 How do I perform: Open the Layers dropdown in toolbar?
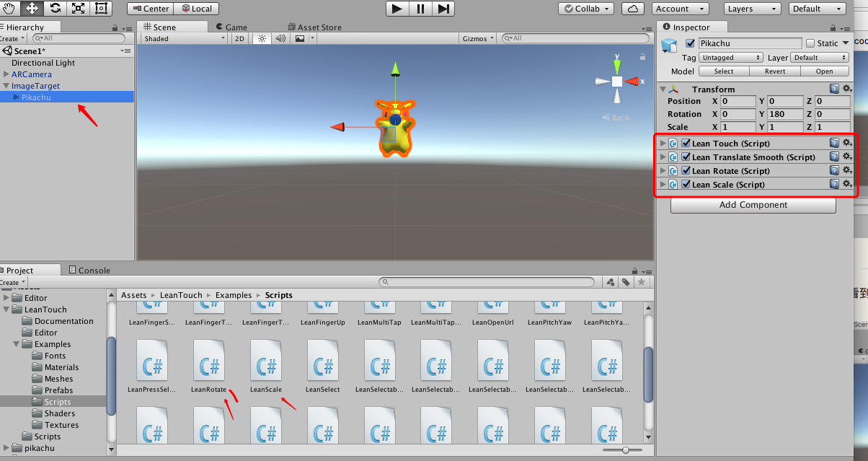(x=751, y=9)
